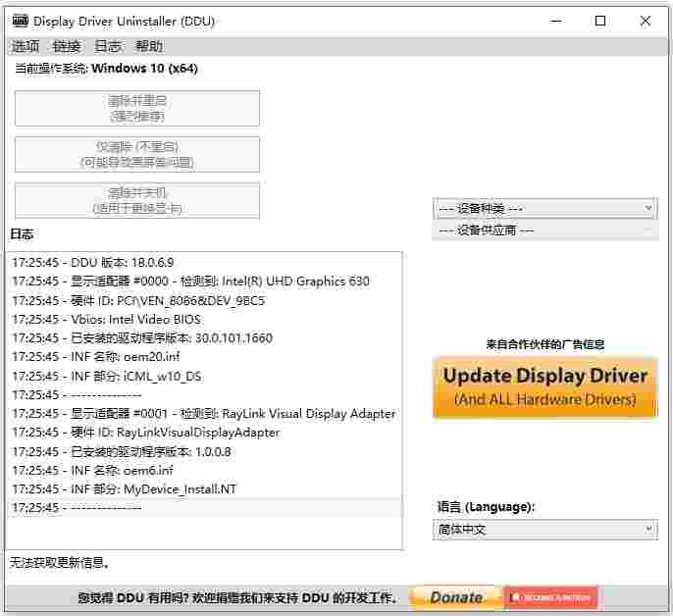Click the 语言 (Language) label
The height and width of the screenshot is (616, 673).
486,507
